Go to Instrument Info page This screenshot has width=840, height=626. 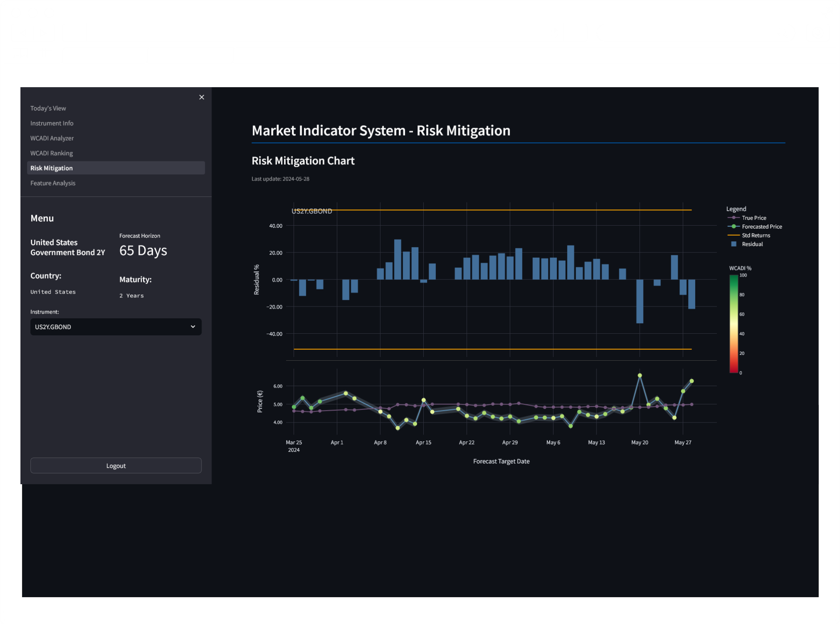coord(52,123)
